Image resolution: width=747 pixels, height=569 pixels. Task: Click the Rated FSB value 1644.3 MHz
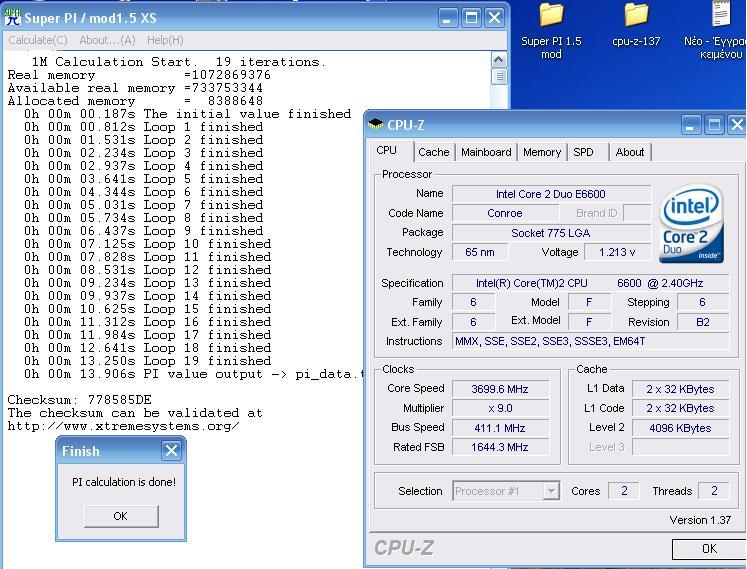(x=500, y=447)
